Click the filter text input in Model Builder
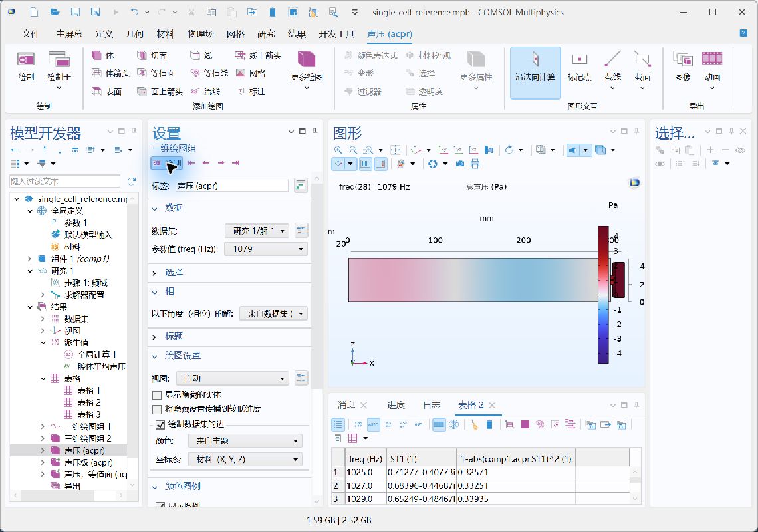 [x=64, y=182]
